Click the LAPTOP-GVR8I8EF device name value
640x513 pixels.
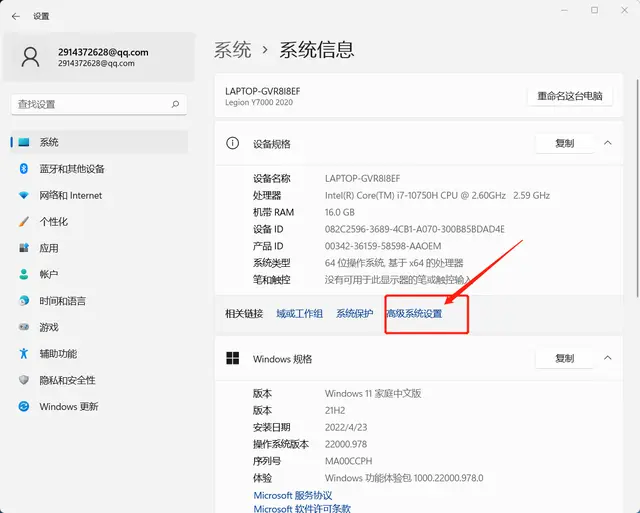[x=362, y=178]
